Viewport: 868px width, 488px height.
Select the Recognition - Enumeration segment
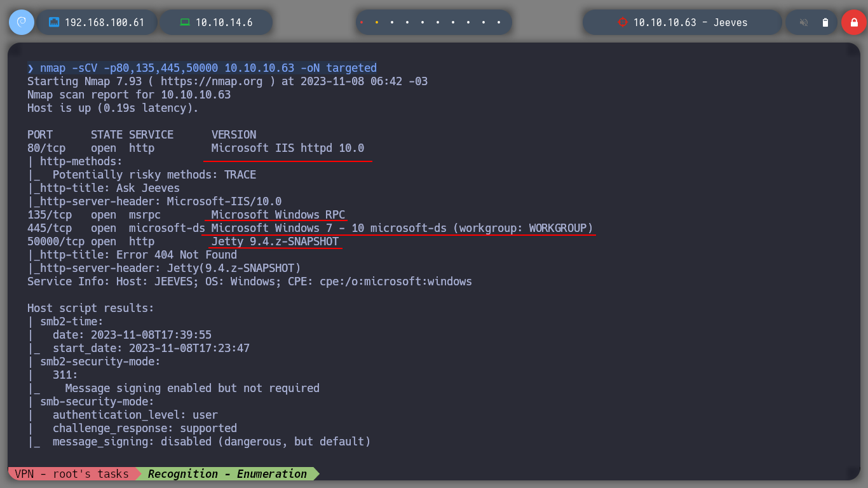pyautogui.click(x=227, y=474)
